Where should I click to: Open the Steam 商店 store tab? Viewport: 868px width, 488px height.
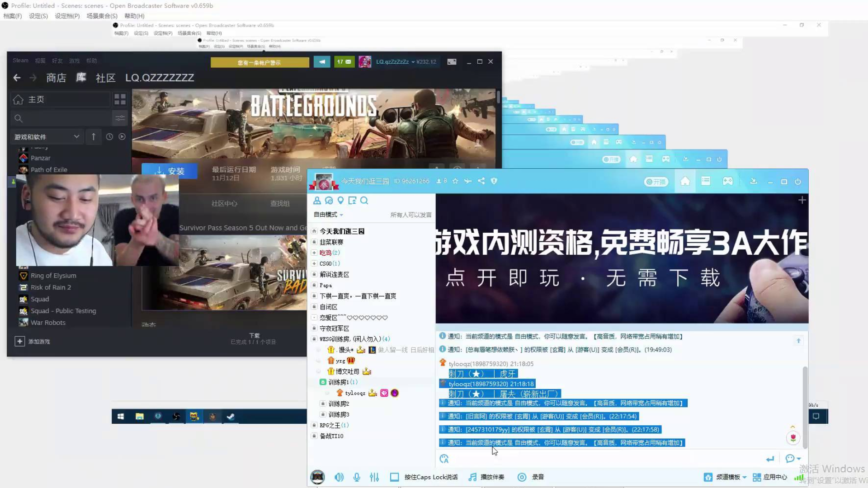(x=56, y=78)
